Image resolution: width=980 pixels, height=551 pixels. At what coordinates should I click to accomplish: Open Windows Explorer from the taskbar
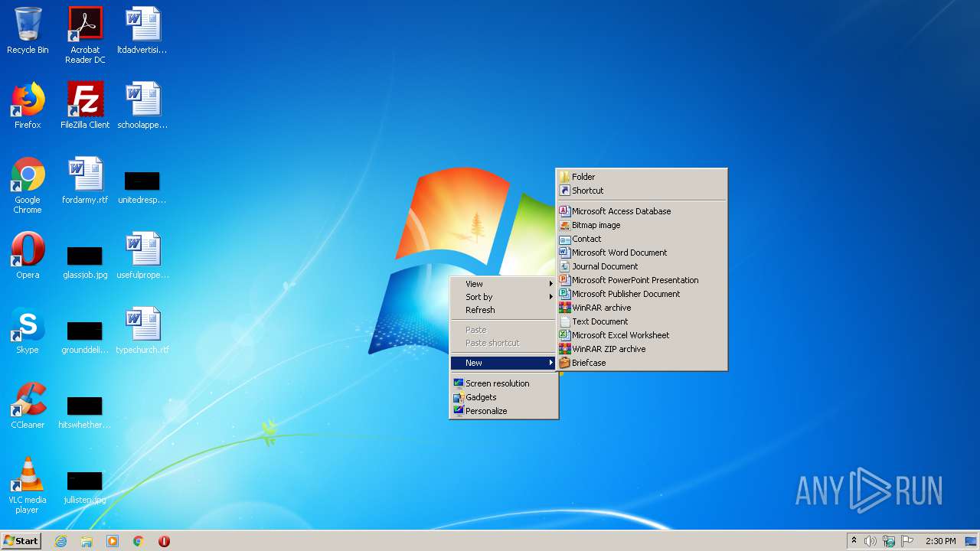(87, 541)
